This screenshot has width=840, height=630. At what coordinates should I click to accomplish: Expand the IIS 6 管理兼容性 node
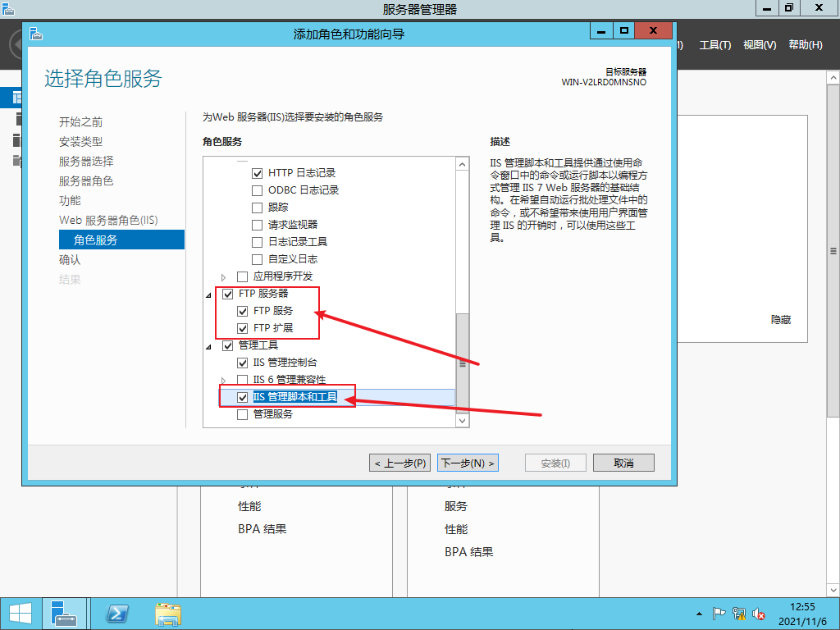tap(223, 381)
